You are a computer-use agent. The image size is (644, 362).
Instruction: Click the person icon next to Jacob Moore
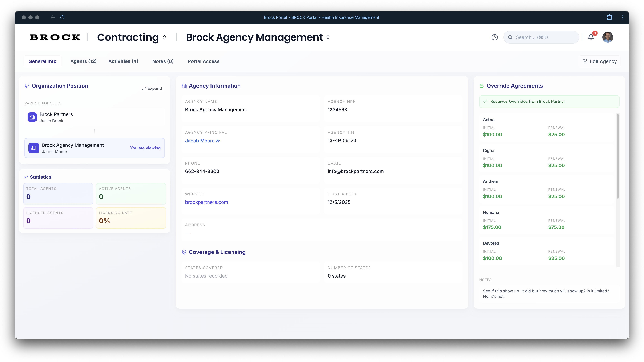(x=218, y=141)
